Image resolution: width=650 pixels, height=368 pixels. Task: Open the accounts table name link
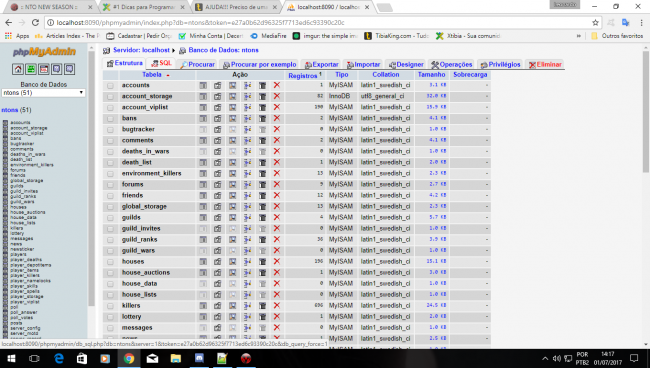[136, 85]
